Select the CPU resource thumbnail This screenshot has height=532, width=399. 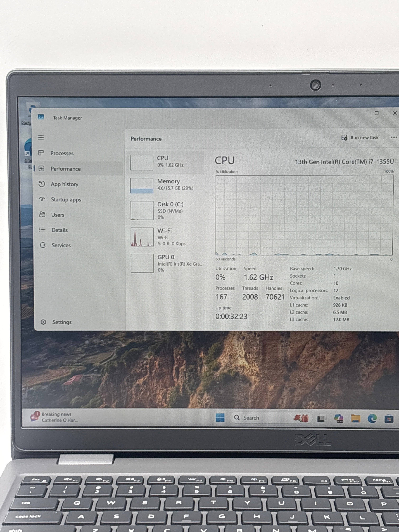[142, 162]
